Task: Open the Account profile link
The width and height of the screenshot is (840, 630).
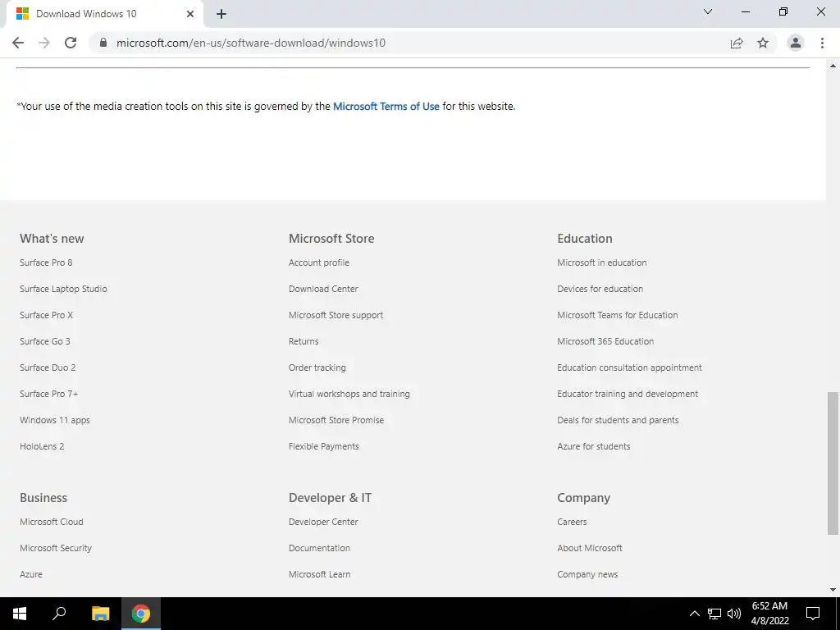Action: 319,262
